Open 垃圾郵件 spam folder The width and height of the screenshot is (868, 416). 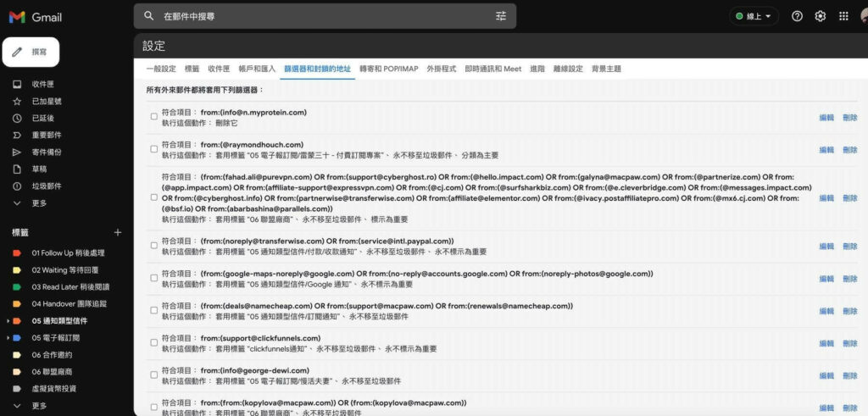[x=47, y=186]
